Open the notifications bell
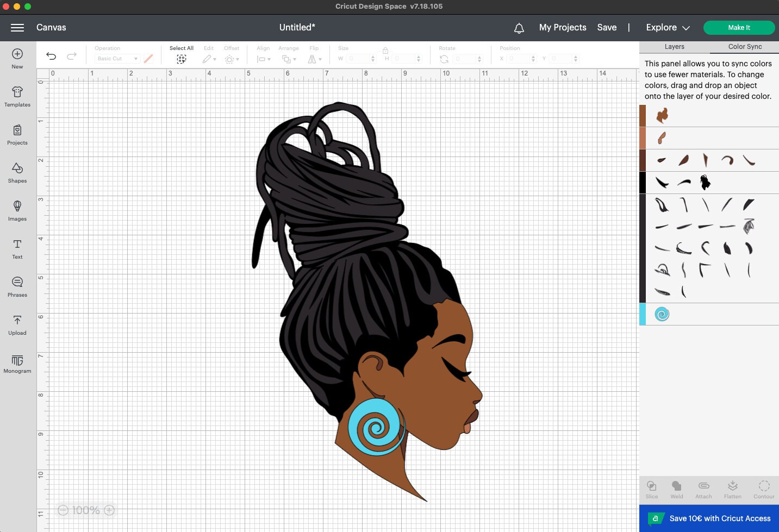 519,27
